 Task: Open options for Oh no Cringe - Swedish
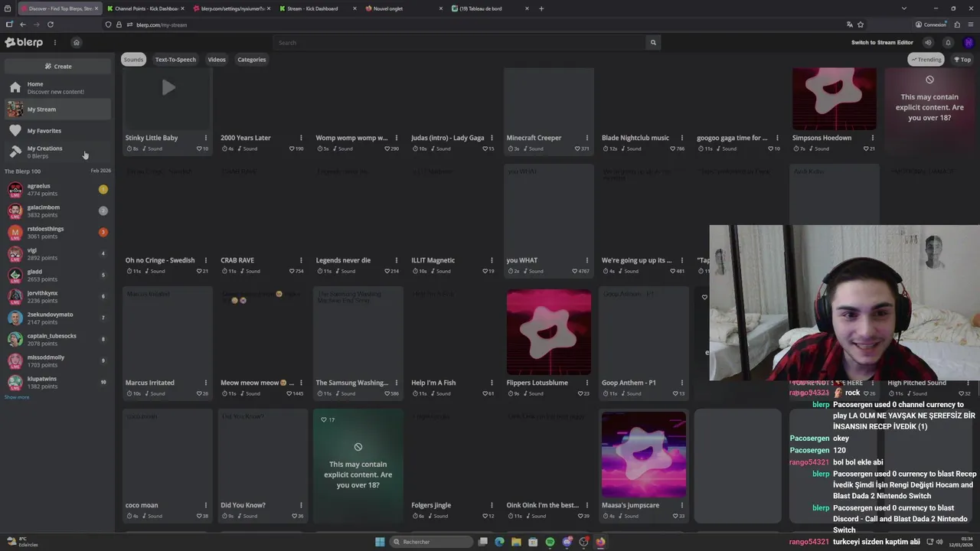205,260
